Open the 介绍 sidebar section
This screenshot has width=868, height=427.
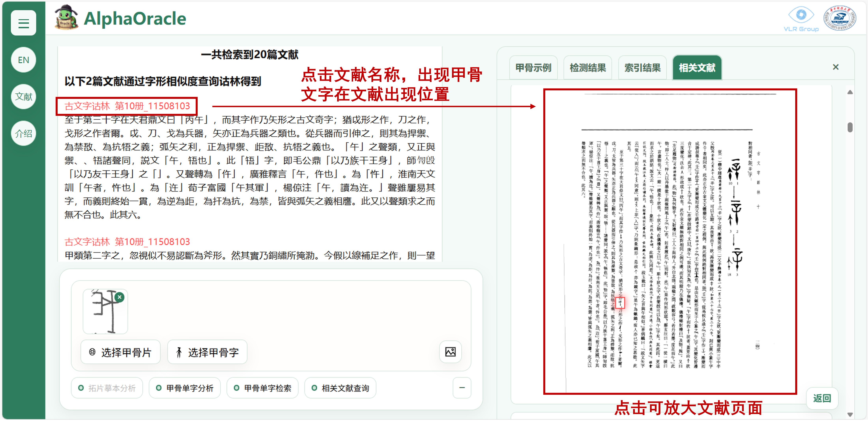23,134
